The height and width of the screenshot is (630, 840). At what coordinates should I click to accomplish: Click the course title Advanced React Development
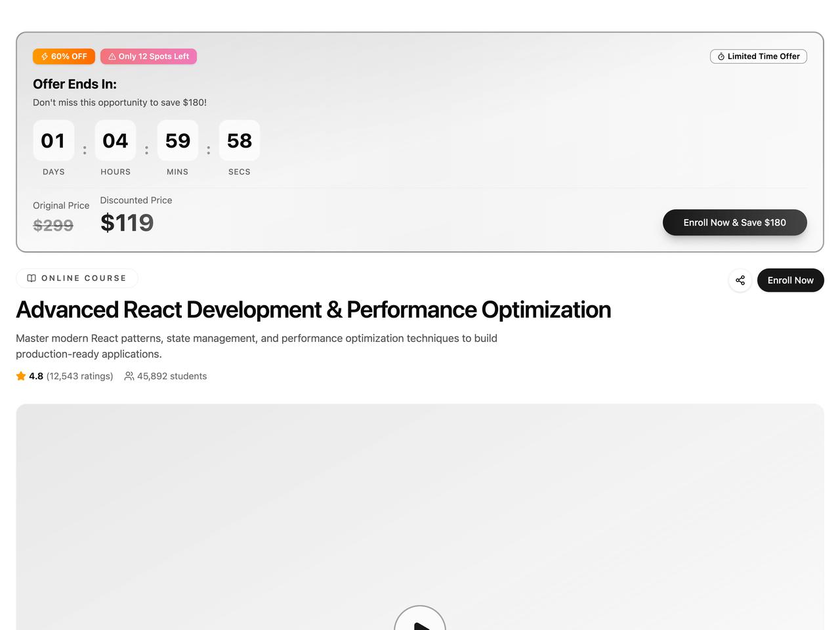[x=313, y=310]
